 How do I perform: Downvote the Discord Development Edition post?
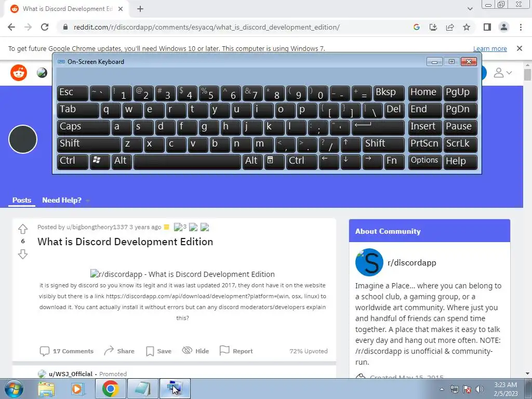(x=23, y=254)
